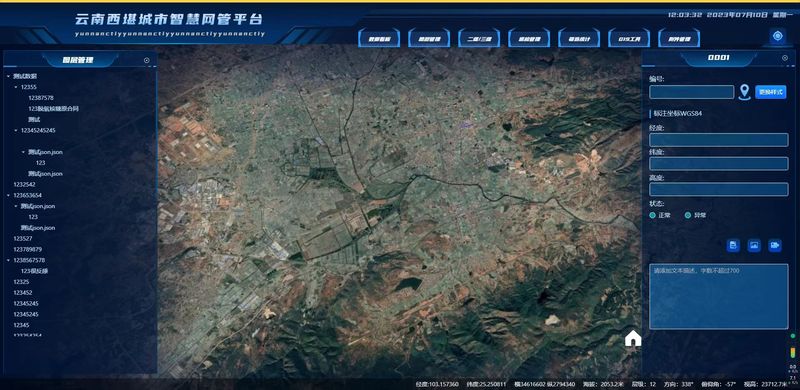Switch to the 二维/三维 navigation tab

[479, 38]
